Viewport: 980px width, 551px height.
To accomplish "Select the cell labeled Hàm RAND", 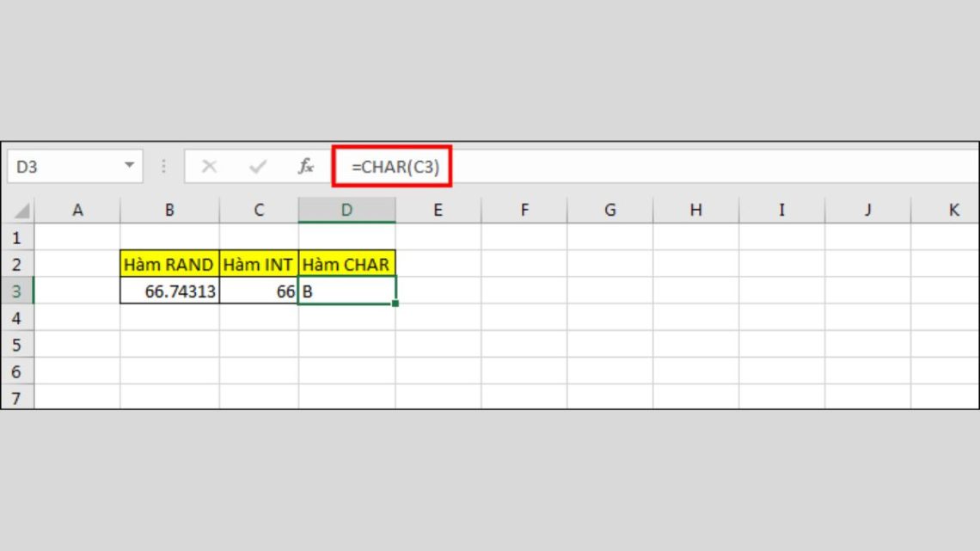I will pos(168,264).
